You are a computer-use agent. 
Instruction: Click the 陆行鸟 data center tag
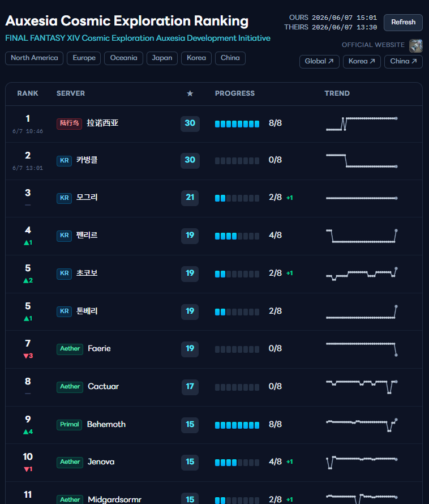69,123
